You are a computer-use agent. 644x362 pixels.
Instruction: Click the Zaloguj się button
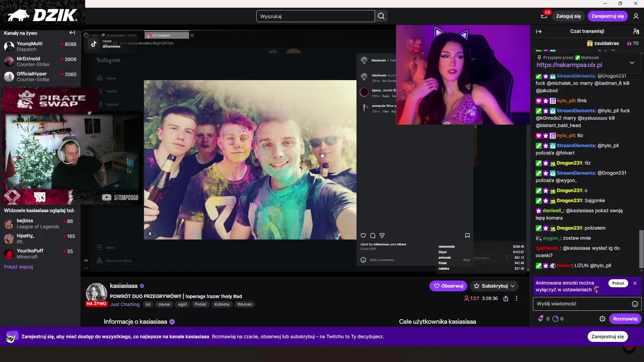568,16
